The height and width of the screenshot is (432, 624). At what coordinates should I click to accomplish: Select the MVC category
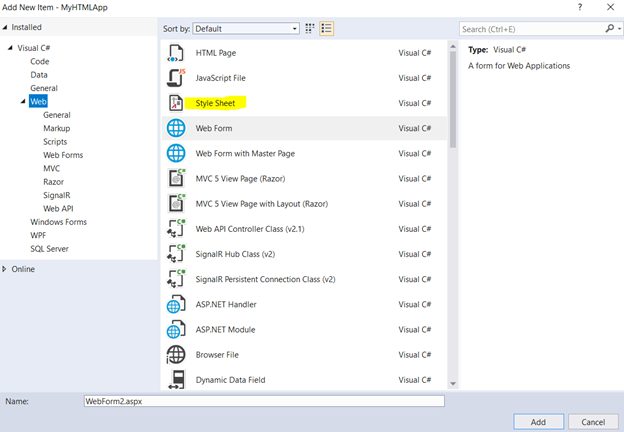52,168
